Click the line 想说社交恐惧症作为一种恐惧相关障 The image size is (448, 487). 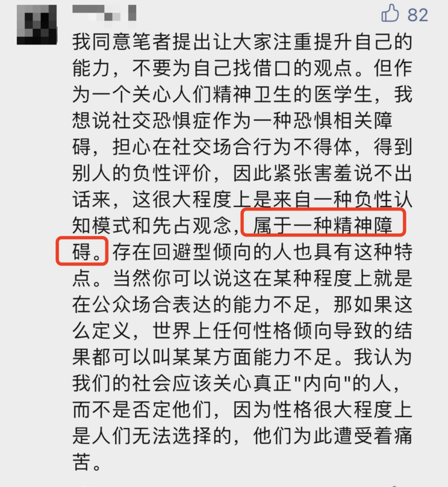(232, 120)
